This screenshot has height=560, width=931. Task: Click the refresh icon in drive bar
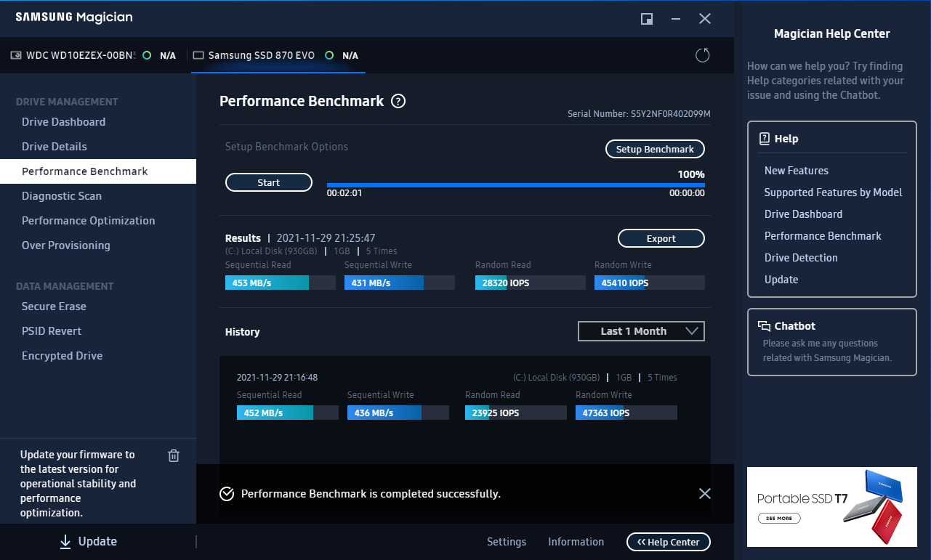pos(702,55)
